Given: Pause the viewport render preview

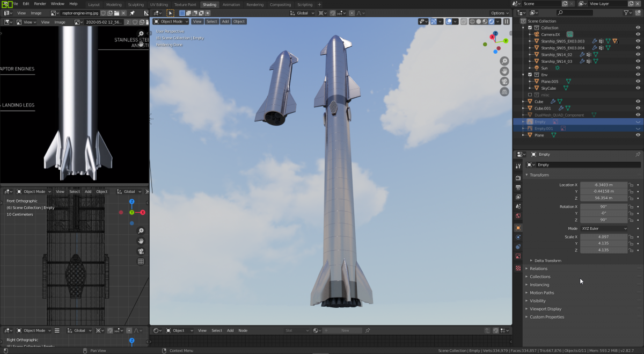Looking at the screenshot, I should [x=506, y=21].
